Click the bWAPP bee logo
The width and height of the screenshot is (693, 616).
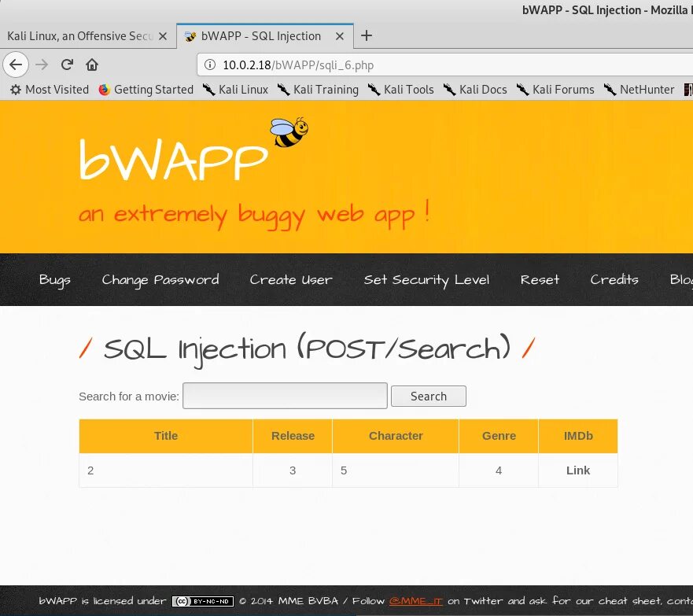(289, 131)
